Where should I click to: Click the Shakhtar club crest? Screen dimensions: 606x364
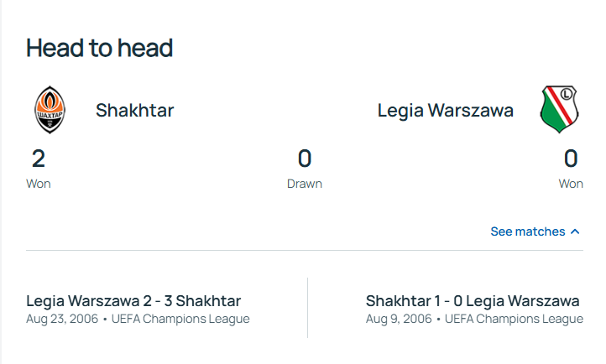pyautogui.click(x=49, y=110)
